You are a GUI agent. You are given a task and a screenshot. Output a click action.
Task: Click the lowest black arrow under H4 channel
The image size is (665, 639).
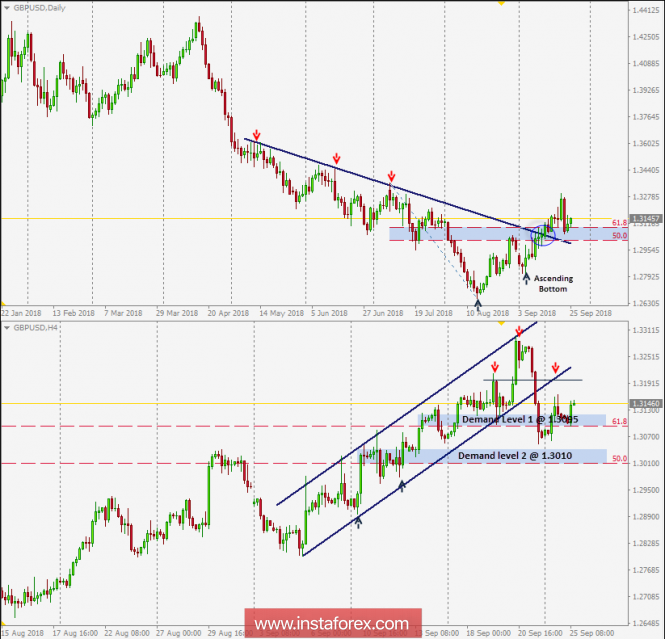click(358, 520)
